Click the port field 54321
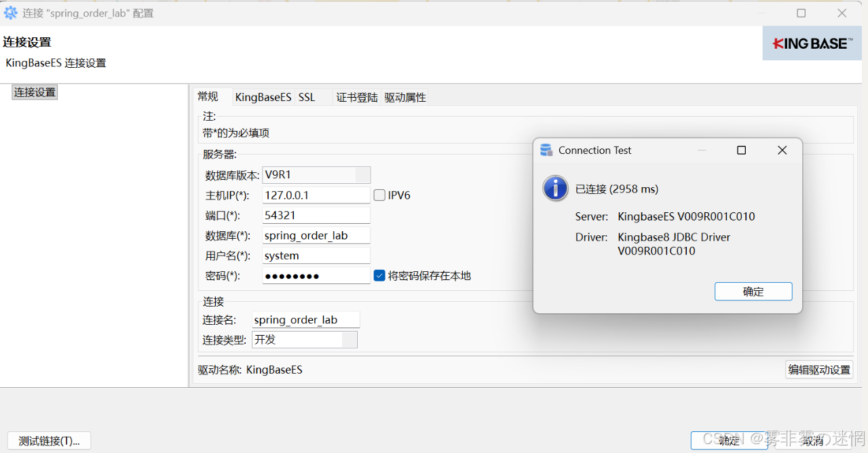The image size is (868, 453). click(x=316, y=216)
